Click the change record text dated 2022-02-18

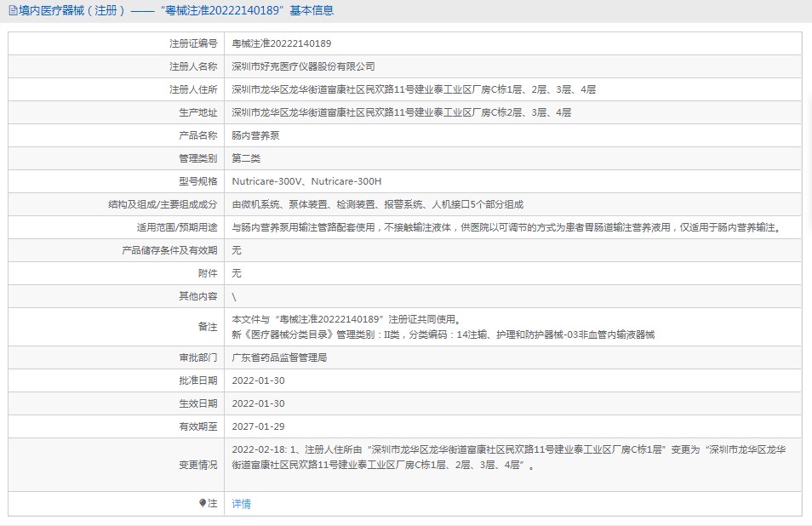[x=509, y=457]
